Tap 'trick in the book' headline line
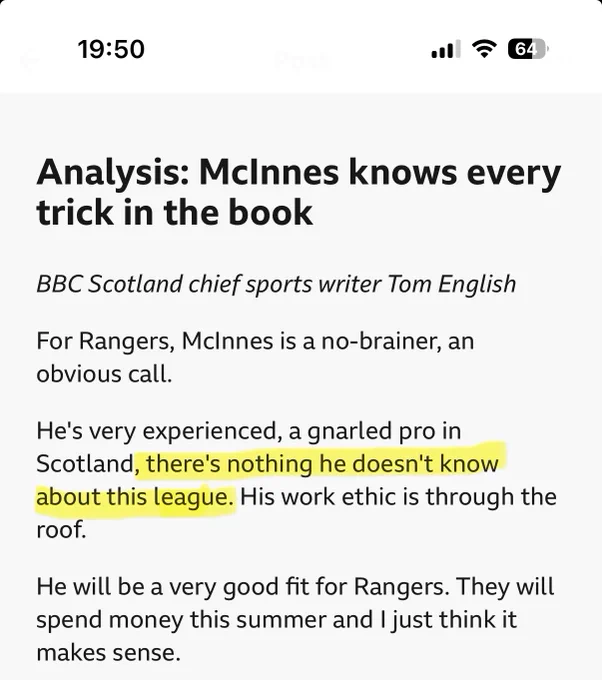The image size is (602, 680). (x=174, y=212)
